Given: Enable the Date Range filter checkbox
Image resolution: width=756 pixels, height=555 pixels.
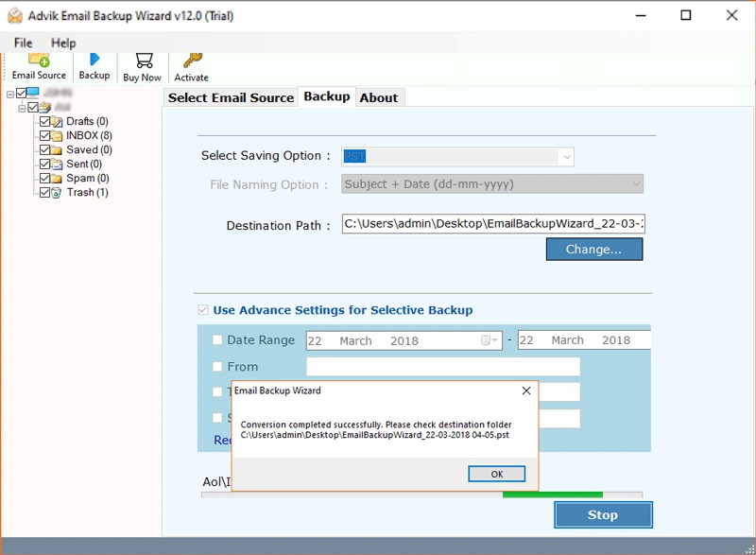Looking at the screenshot, I should coord(217,340).
